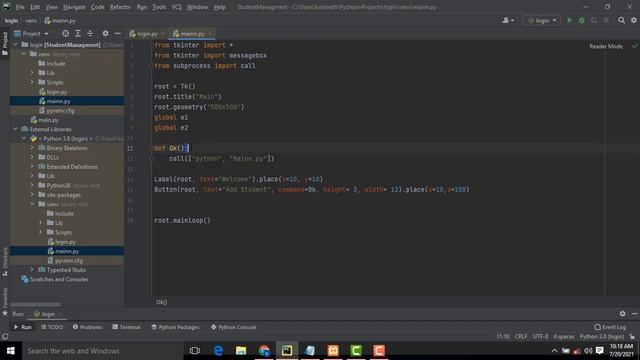Screen dimensions: 640x360
Task: Click the Expand All icon in Project panel
Action: click(78, 33)
